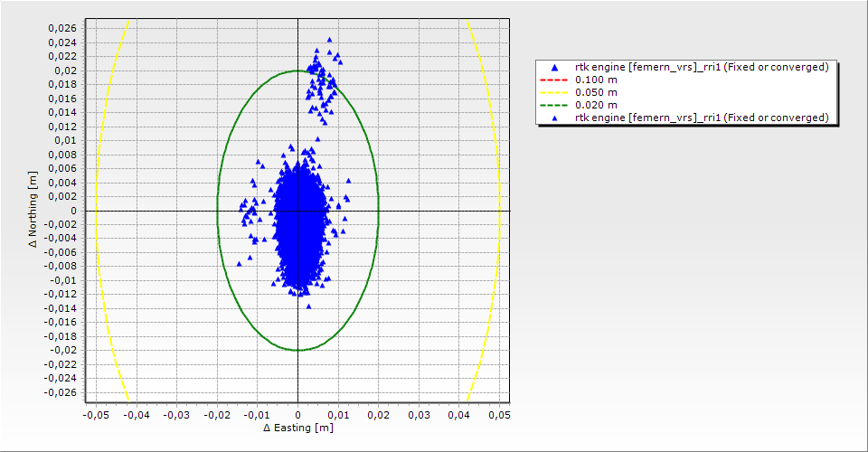
Task: Toggle the "0.050 m" legend label
Action: [x=597, y=93]
